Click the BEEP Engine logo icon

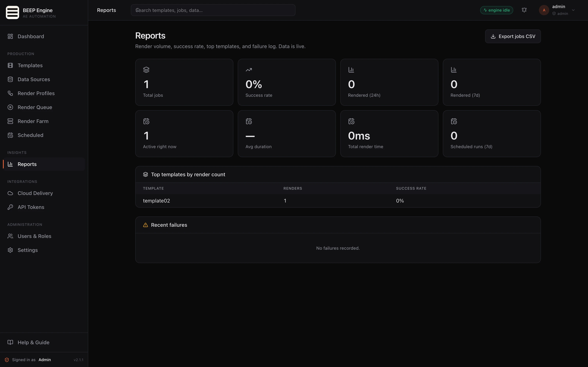pyautogui.click(x=12, y=13)
